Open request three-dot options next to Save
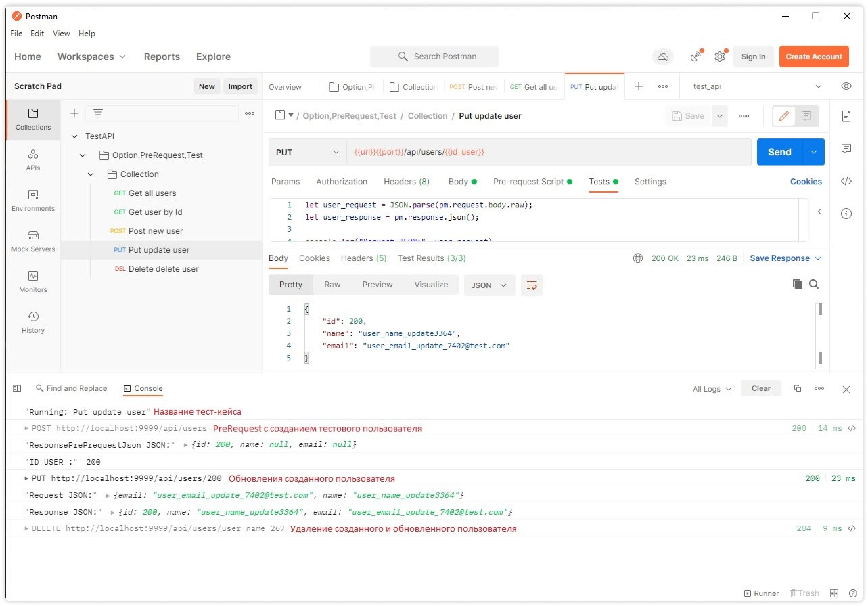This screenshot has height=606, width=868. click(x=744, y=116)
